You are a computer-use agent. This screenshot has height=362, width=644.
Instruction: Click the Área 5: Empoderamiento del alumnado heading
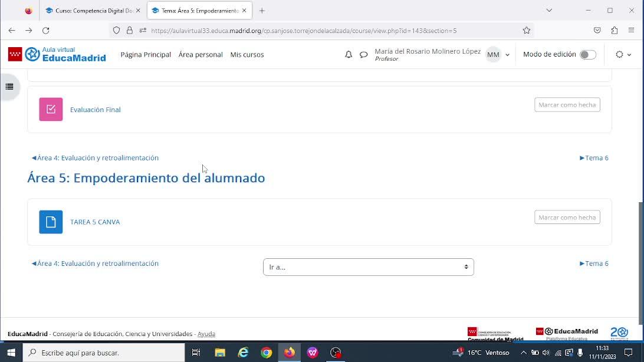click(x=146, y=178)
